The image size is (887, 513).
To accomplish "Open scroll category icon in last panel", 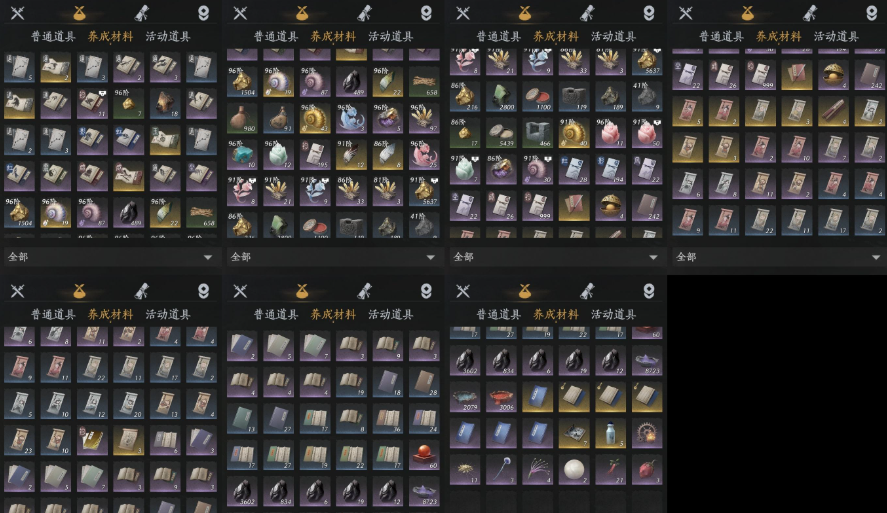I will pos(587,291).
